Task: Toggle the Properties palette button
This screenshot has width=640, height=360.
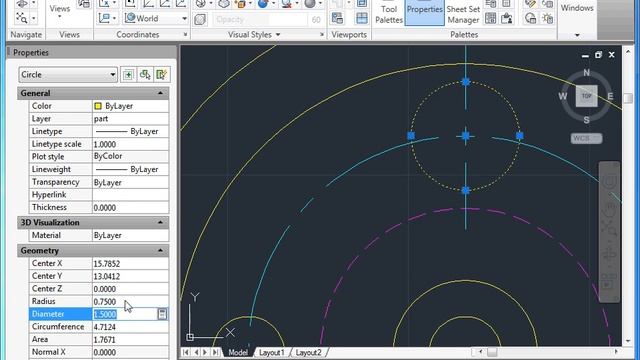Action: point(424,13)
